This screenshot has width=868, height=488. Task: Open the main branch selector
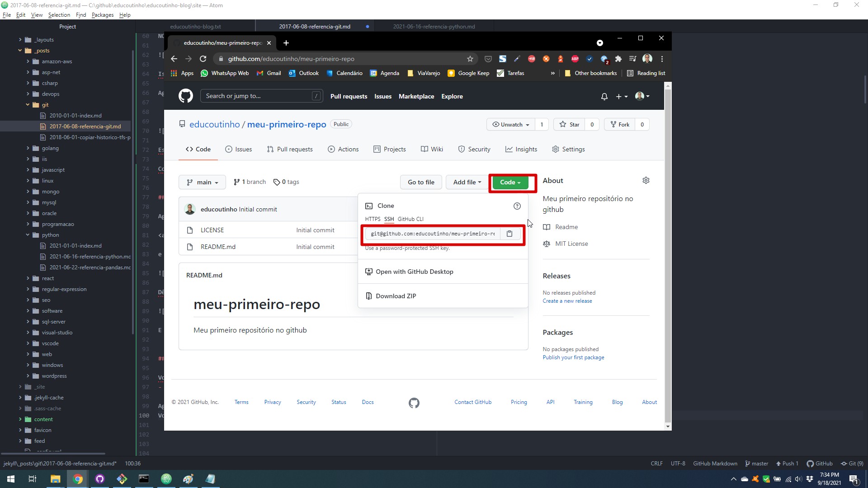[x=202, y=182]
